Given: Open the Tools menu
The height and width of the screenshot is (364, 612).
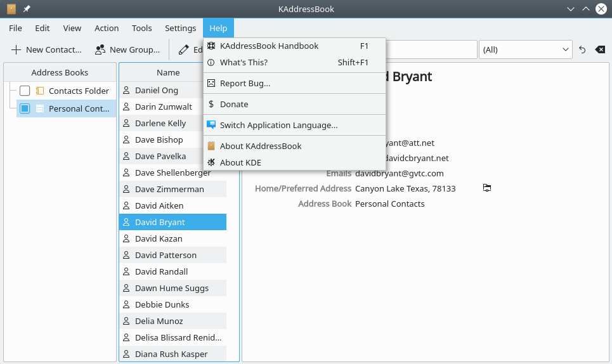Looking at the screenshot, I should [x=141, y=28].
